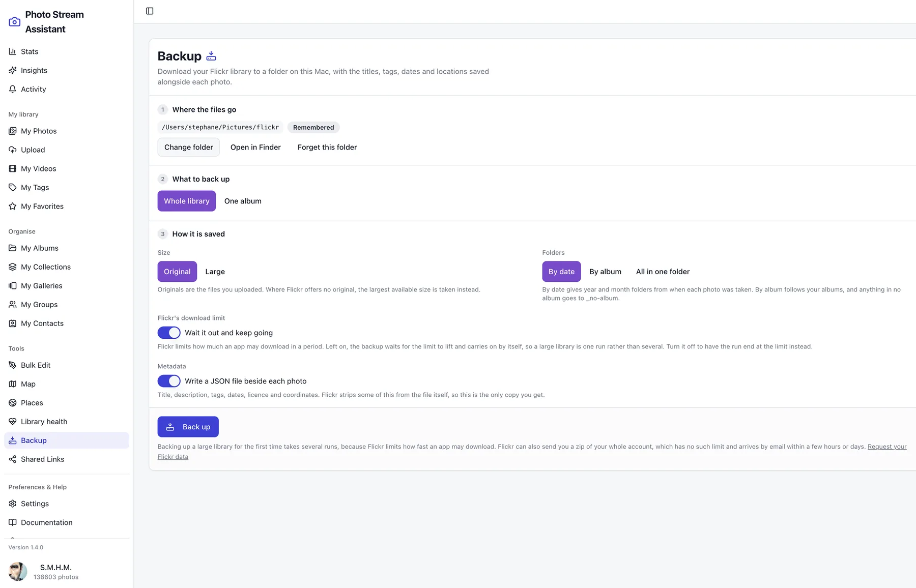Open Documentation in the sidebar
The width and height of the screenshot is (916, 588).
(x=67, y=522)
